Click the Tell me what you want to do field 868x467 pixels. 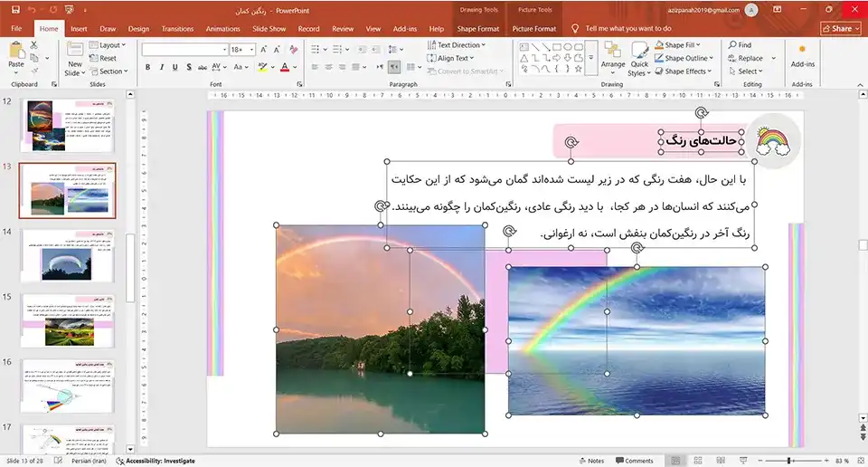click(627, 28)
